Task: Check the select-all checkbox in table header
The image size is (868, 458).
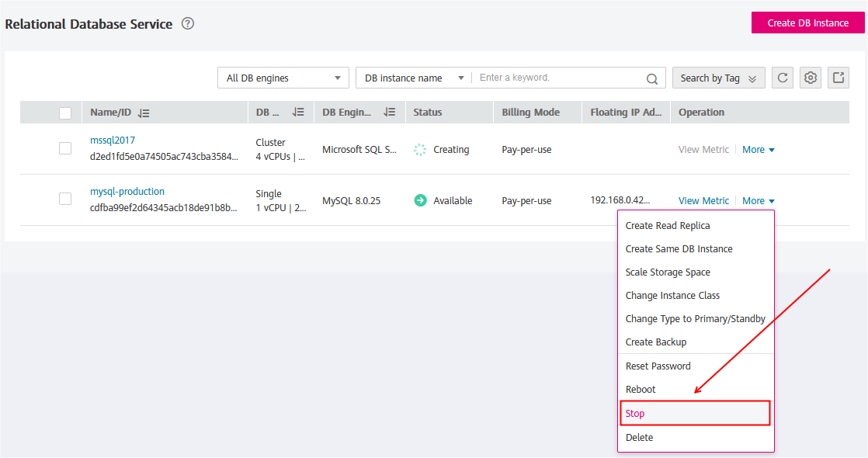Action: point(65,113)
